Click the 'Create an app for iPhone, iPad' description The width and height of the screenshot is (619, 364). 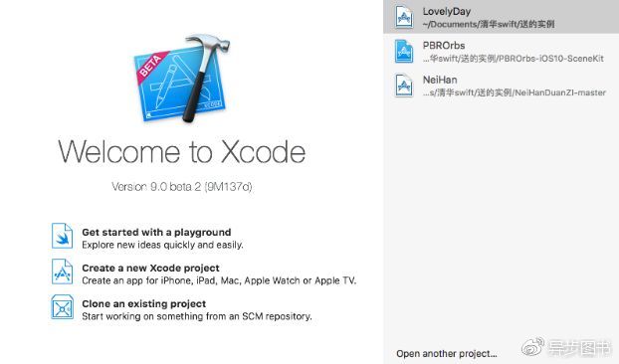coord(219,280)
